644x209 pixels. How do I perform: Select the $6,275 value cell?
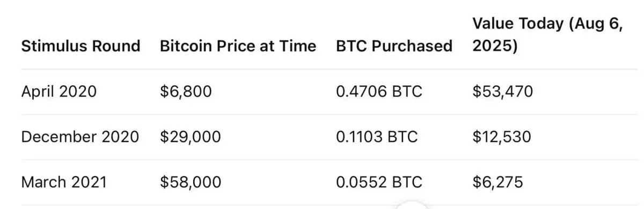(x=497, y=182)
